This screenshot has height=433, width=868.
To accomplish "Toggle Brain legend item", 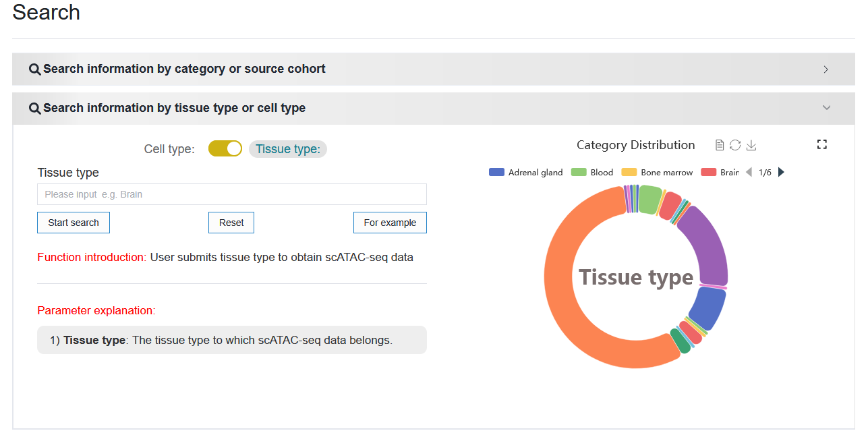I will tap(720, 172).
